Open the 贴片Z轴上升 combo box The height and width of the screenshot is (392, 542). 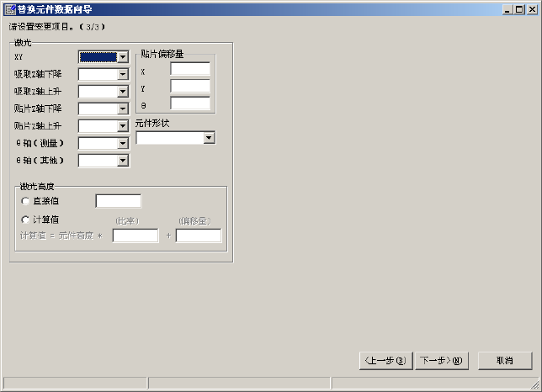104,126
